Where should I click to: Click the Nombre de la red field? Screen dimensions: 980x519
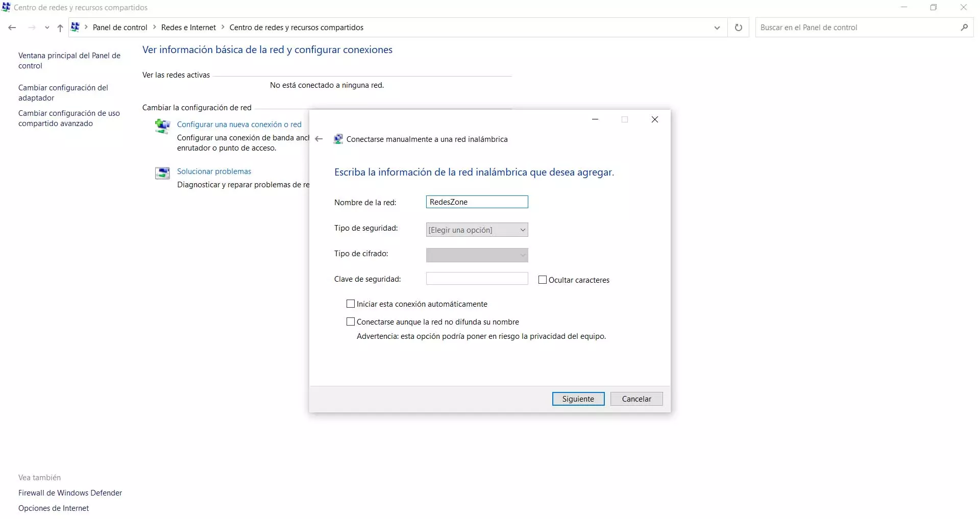point(477,202)
